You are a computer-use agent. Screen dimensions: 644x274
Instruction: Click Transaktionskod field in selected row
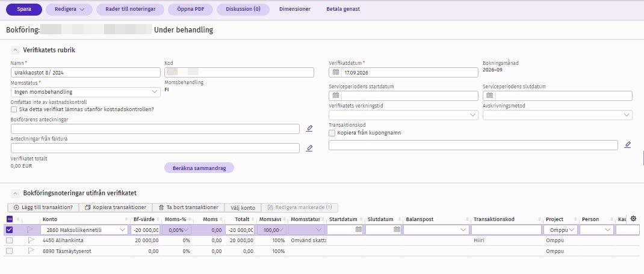(x=506, y=230)
